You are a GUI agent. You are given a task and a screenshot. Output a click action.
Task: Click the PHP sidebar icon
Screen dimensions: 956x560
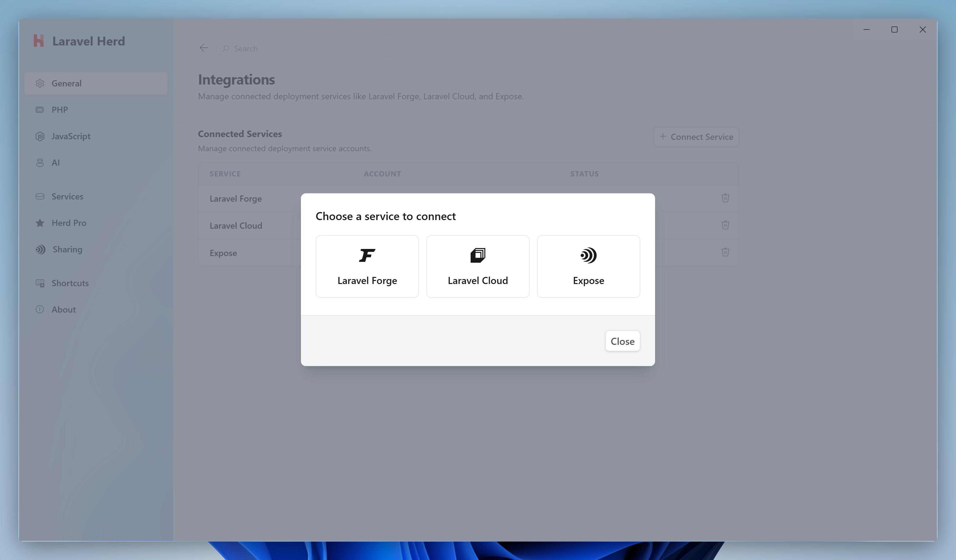click(x=40, y=110)
